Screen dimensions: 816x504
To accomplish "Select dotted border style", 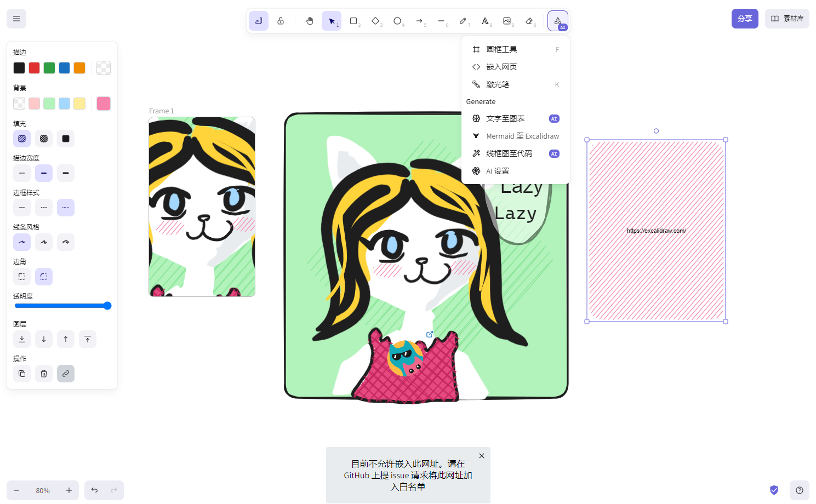I will point(66,208).
